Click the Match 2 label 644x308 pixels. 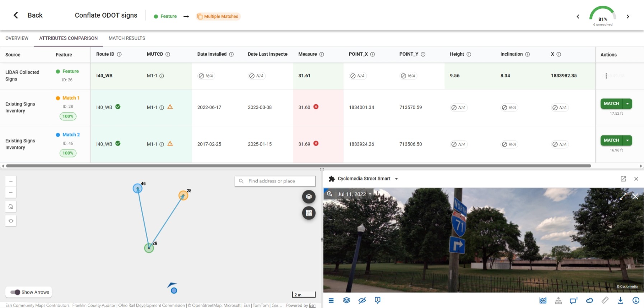click(71, 134)
